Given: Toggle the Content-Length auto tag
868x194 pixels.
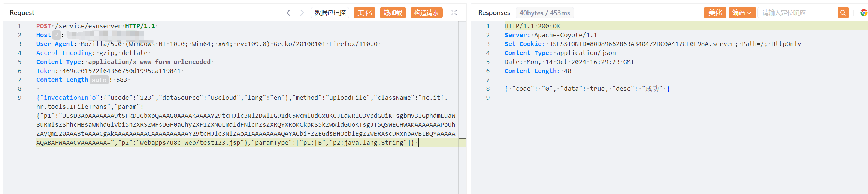Looking at the screenshot, I should [x=99, y=80].
